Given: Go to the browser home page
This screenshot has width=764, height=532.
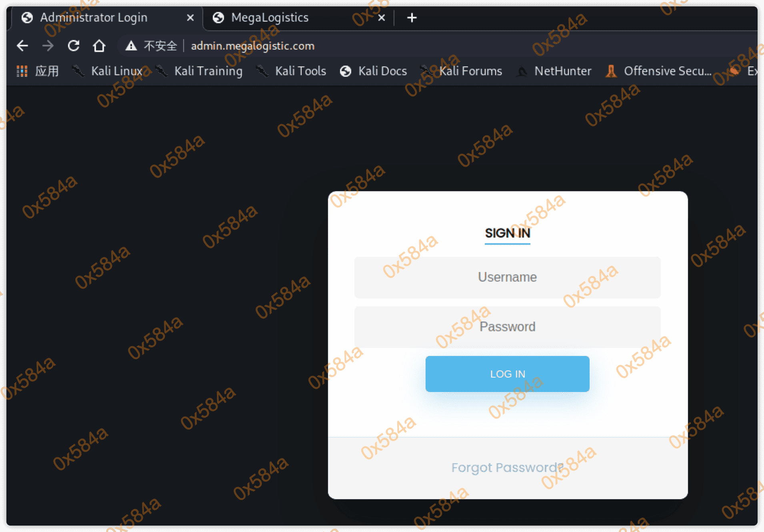Looking at the screenshot, I should click(x=99, y=46).
